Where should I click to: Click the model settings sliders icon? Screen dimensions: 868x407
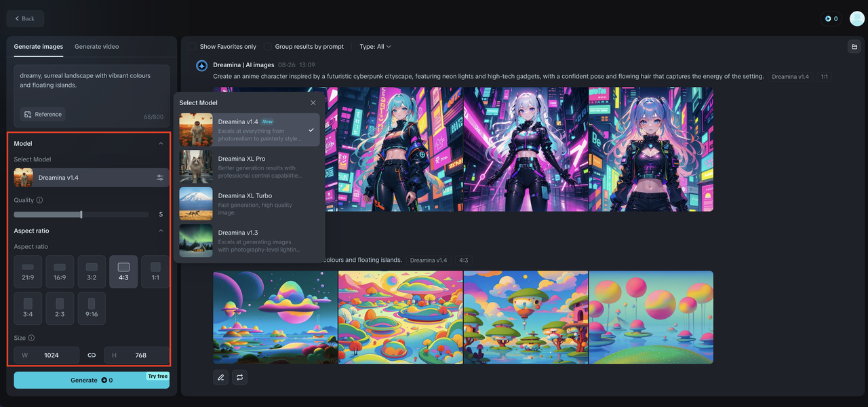coord(160,178)
